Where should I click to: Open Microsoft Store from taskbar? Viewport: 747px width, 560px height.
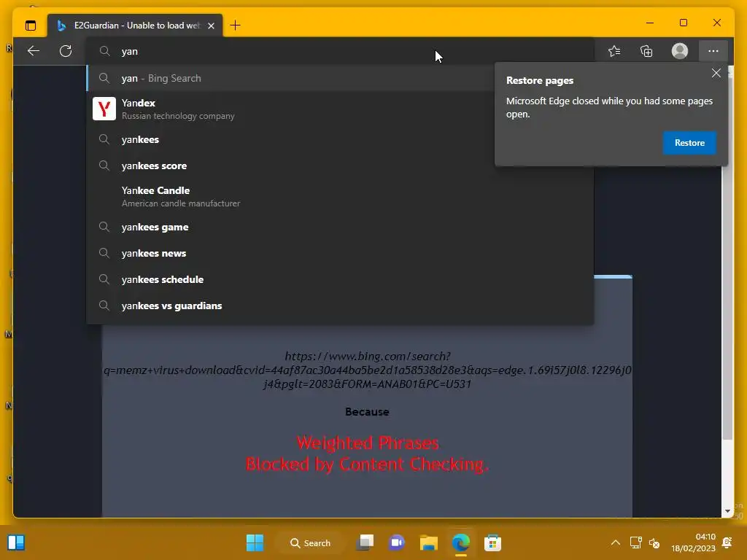492,542
